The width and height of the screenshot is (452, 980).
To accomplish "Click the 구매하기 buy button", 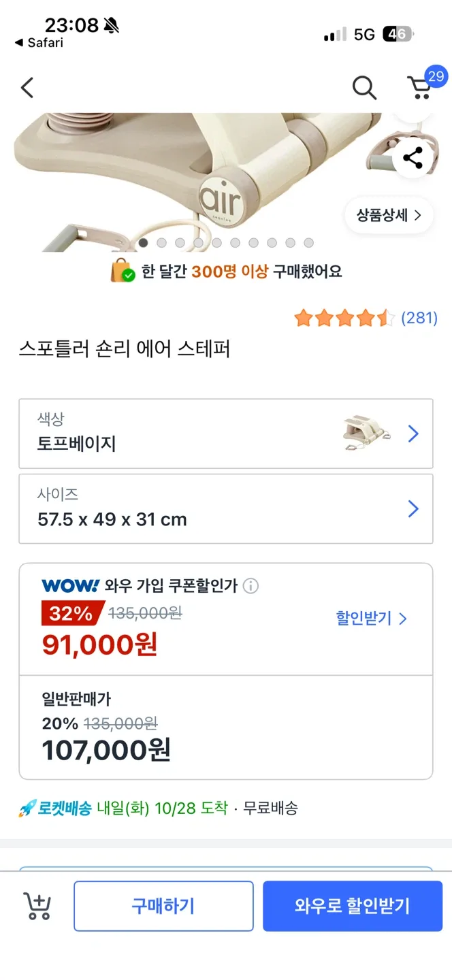I will pyautogui.click(x=163, y=906).
